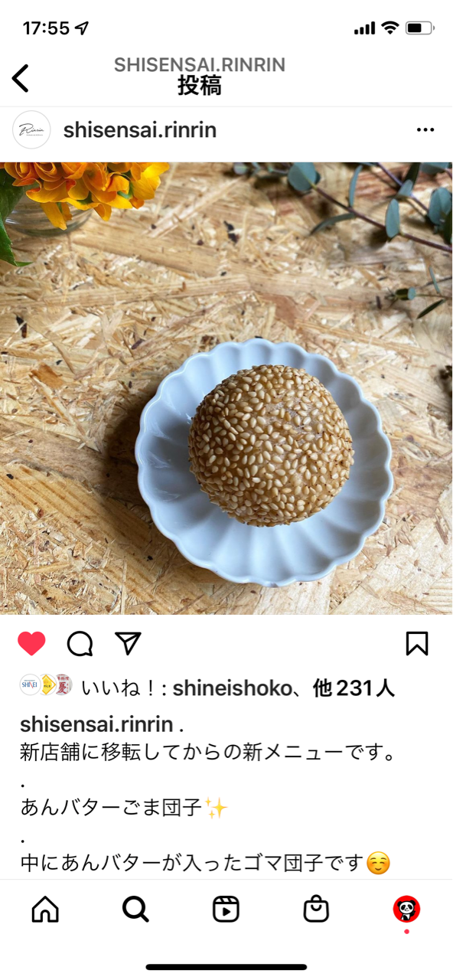Image resolution: width=453 pixels, height=980 pixels.
Task: Open the Reels tab
Action: tap(226, 909)
